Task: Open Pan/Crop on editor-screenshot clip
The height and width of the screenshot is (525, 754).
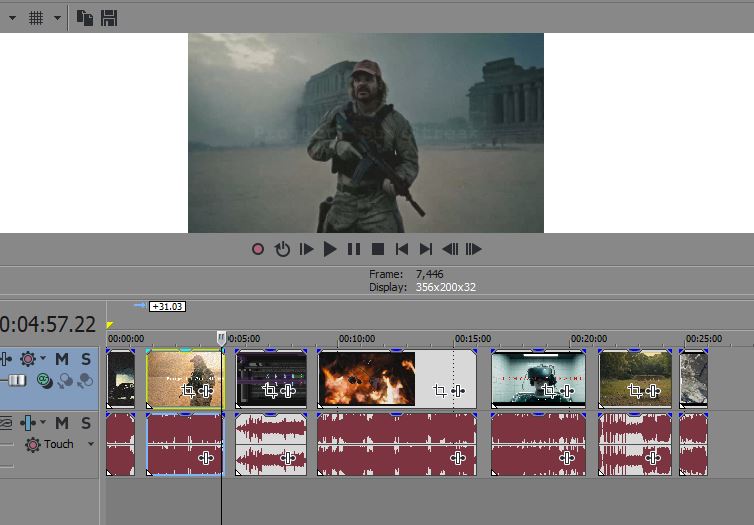Action: pos(270,391)
